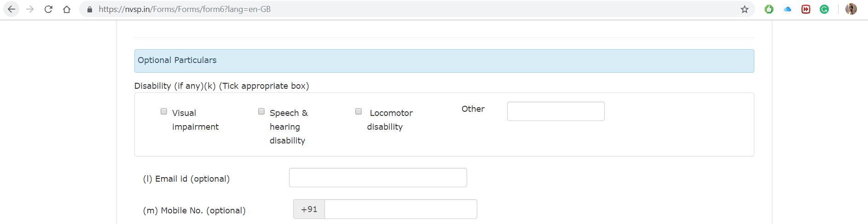The width and height of the screenshot is (868, 224).
Task: Click the +91 country code prefix
Action: [309, 209]
